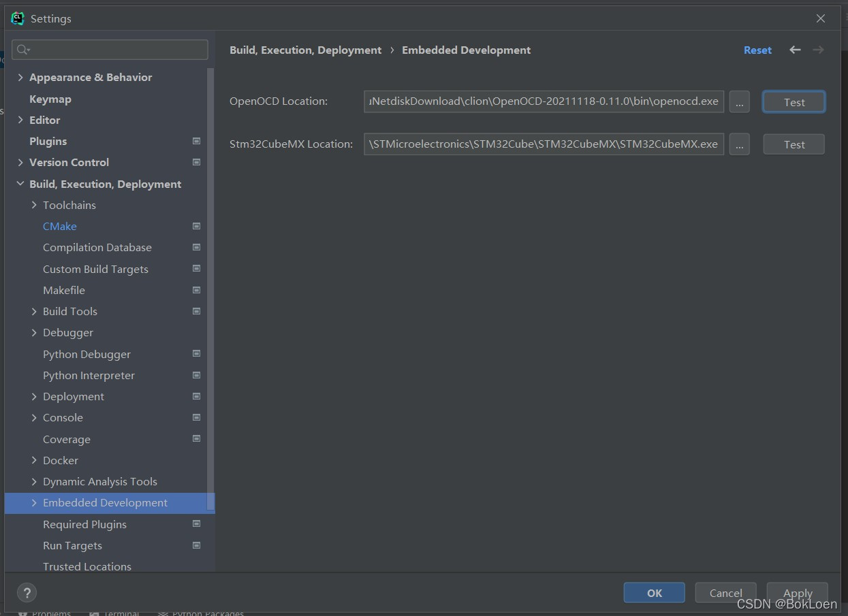Screen dimensions: 848x616
Task: Click the project-level icon beside Required Plugins
Action: [196, 524]
